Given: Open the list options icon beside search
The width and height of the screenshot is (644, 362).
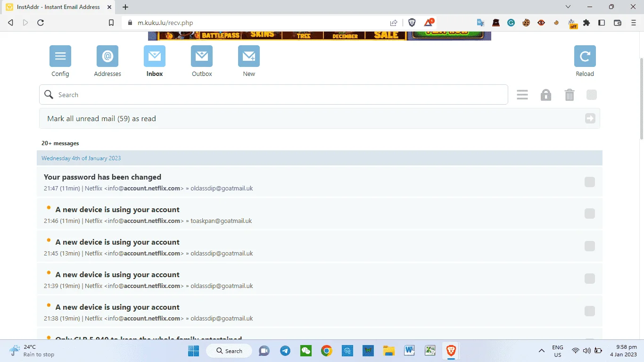Looking at the screenshot, I should pos(522,95).
